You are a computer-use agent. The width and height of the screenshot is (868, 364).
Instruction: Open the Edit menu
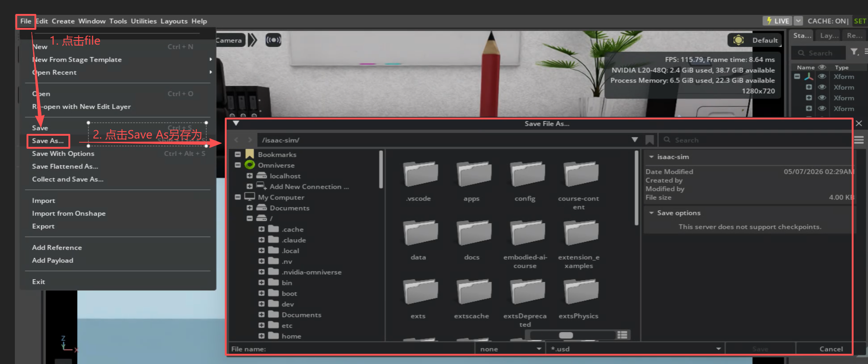click(x=42, y=21)
